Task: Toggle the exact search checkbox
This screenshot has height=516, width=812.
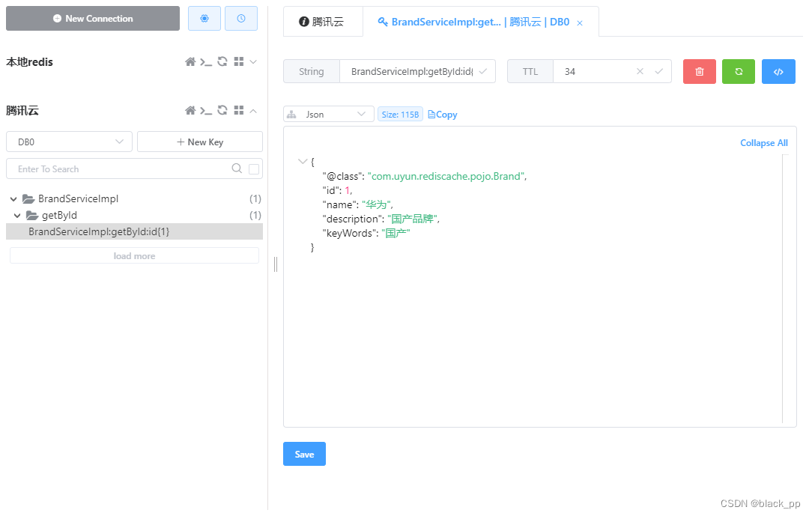Action: click(x=254, y=169)
